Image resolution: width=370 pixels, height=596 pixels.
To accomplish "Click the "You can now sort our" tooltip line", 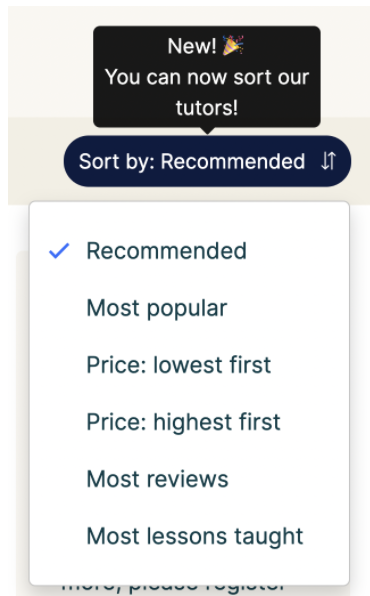I will click(207, 77).
